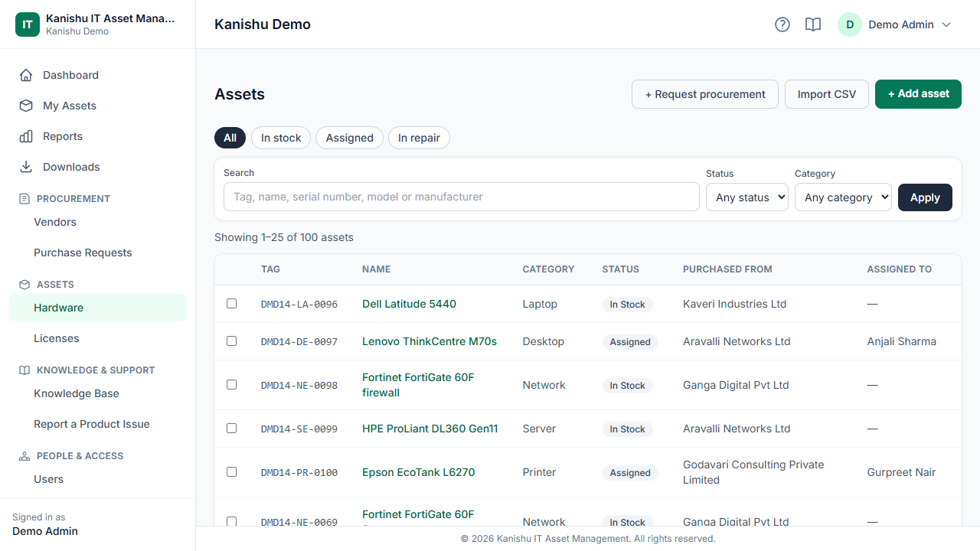Screen dimensions: 980x551
Task: Click the green IT logo icon
Action: (x=28, y=24)
